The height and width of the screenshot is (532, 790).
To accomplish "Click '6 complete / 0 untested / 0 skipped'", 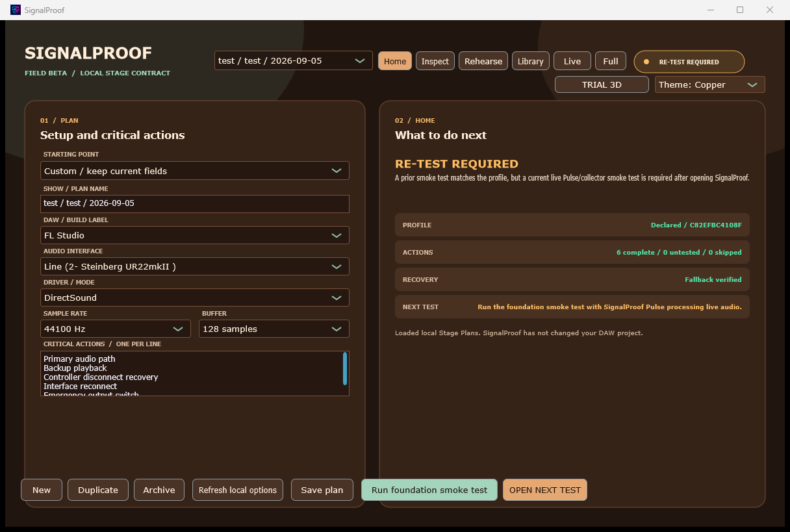I will pyautogui.click(x=679, y=252).
